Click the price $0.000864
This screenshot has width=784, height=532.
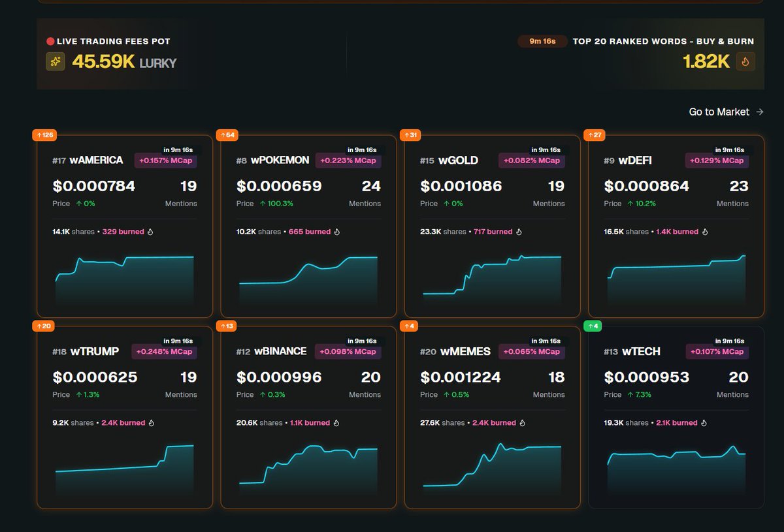[x=647, y=187]
